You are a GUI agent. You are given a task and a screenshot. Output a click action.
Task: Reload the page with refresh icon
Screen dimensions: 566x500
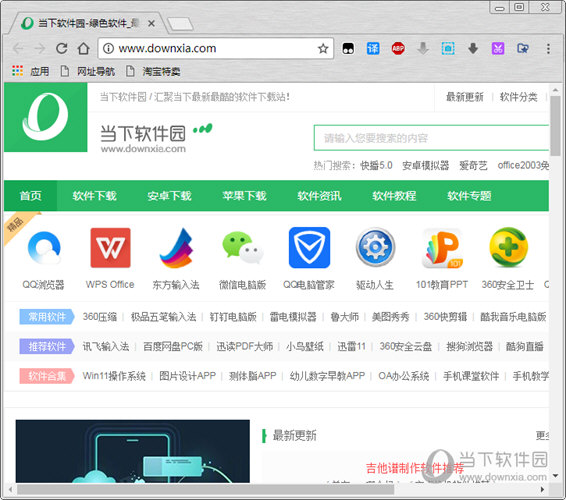coord(62,48)
